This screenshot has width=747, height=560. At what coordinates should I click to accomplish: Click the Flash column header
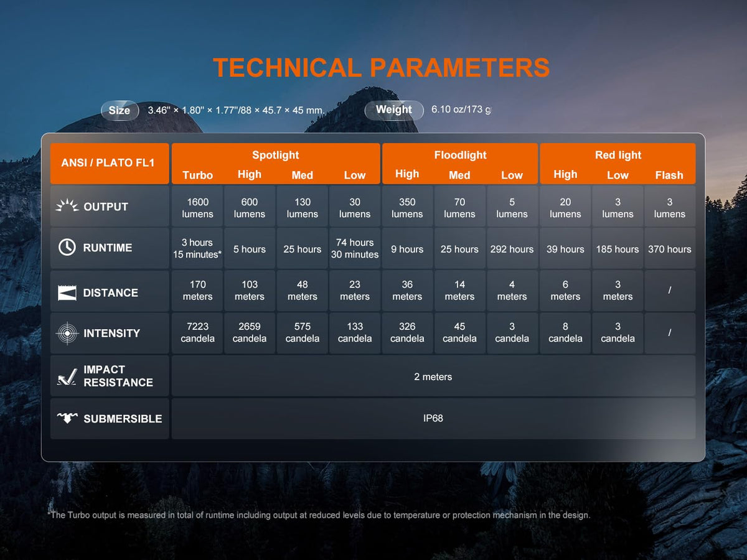[669, 175]
